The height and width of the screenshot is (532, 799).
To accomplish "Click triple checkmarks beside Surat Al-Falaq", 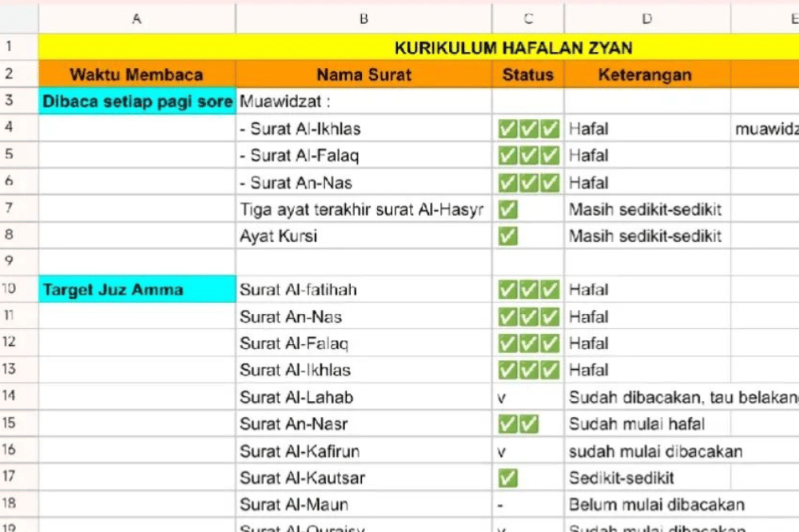I will point(527,343).
